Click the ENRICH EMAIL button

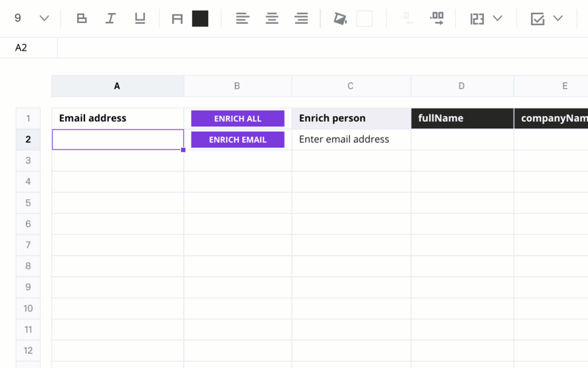(238, 140)
